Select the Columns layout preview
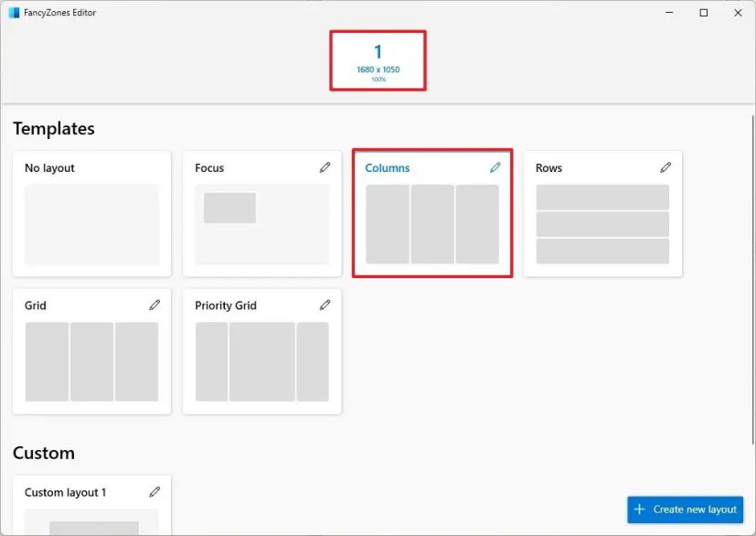The height and width of the screenshot is (536, 756). pos(432,224)
